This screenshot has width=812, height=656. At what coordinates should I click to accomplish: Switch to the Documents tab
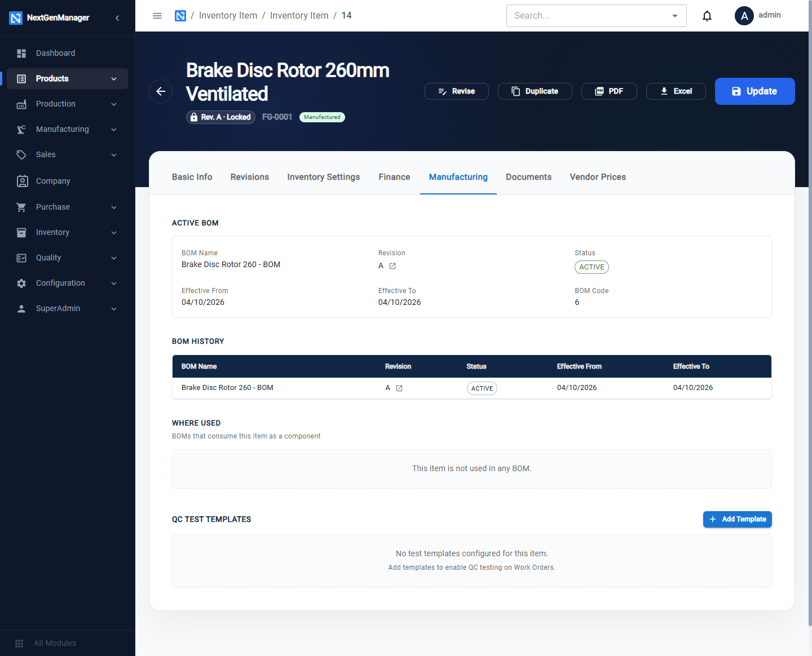coord(529,177)
